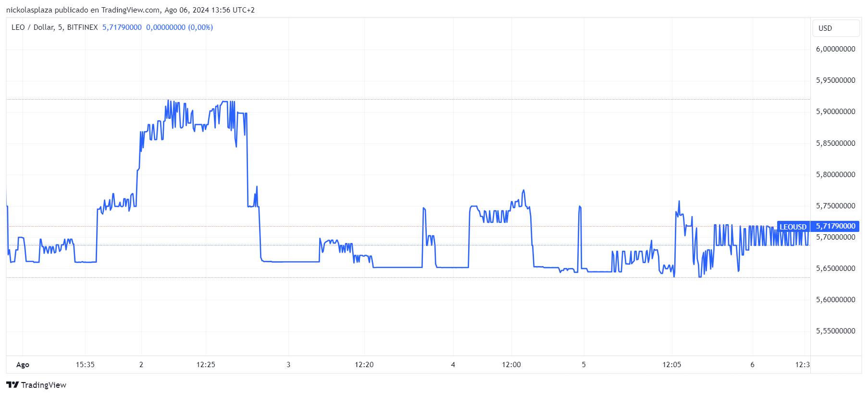Click the current price 5,71790000 axis badge
This screenshot has height=396, width=868.
835,226
